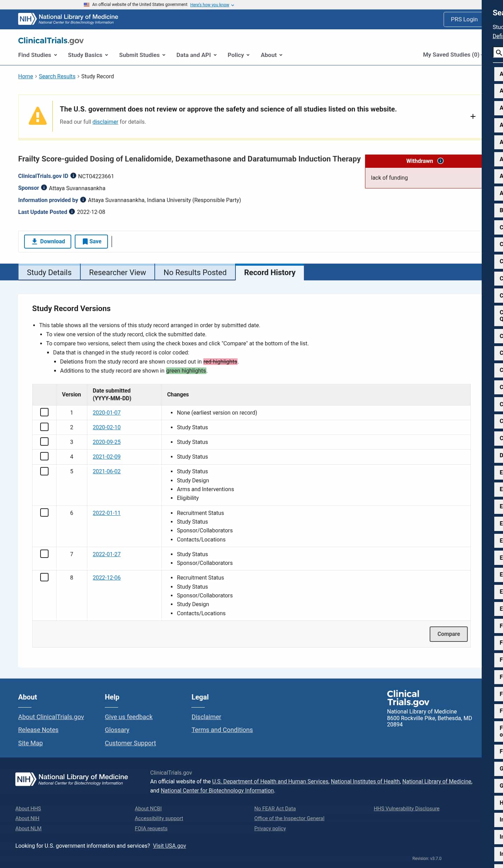Click Give us feedback link
503x868 pixels.
pyautogui.click(x=129, y=717)
